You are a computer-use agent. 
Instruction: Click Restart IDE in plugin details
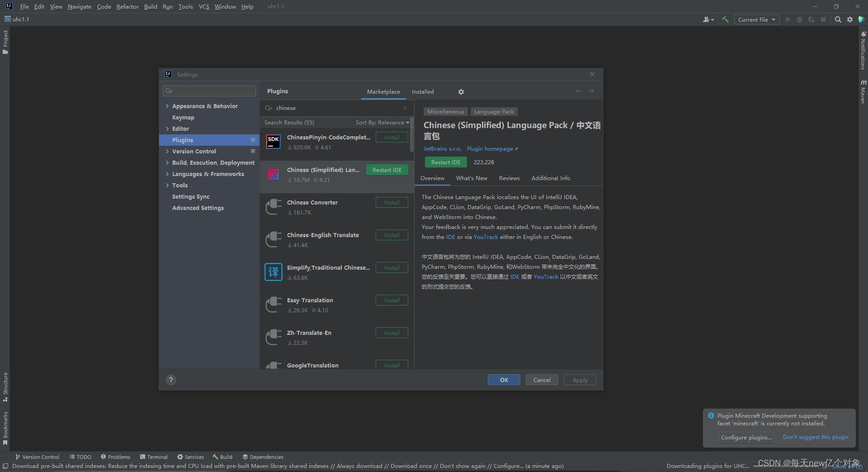click(446, 162)
